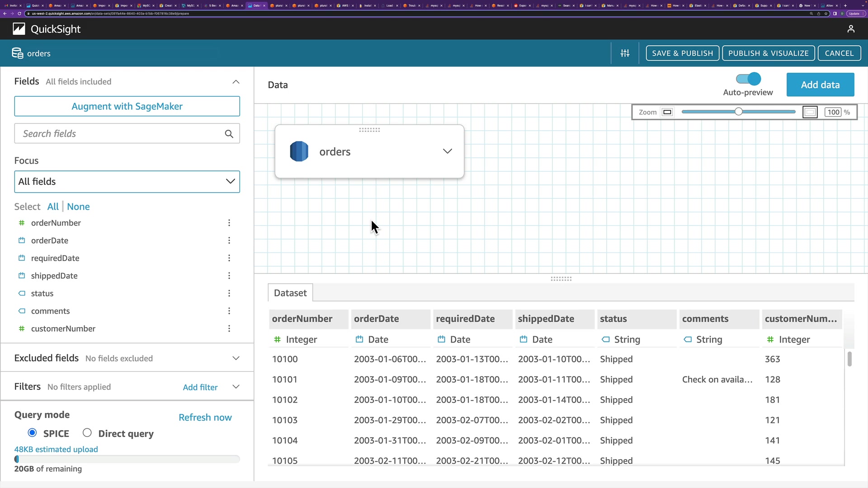Open three-dot menu for shippedDate field
Screen dimensions: 868x488
point(229,276)
